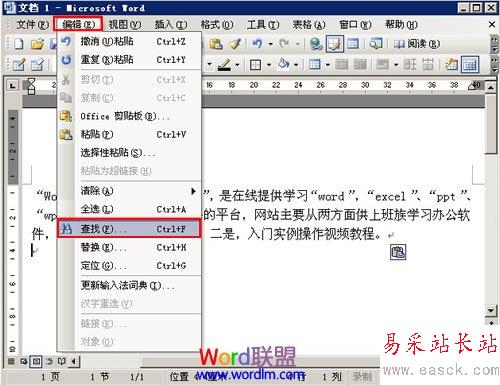
Task: Click the Shading Color paint bucket
Action: 283,64
